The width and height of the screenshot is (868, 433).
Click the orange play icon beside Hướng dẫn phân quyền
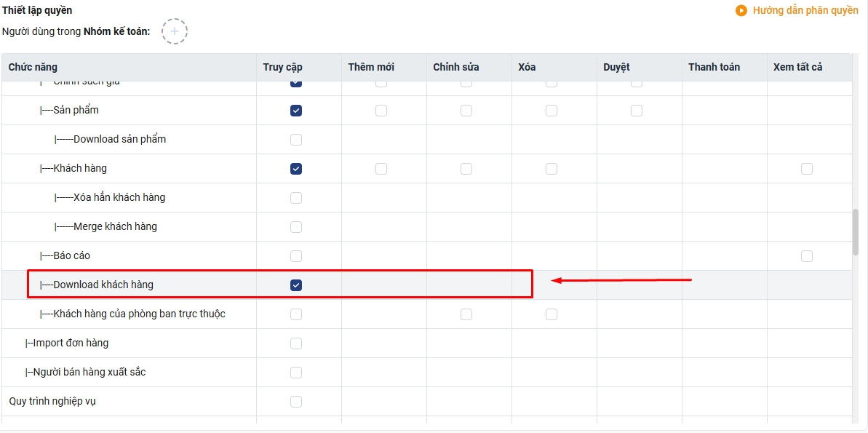pyautogui.click(x=741, y=10)
